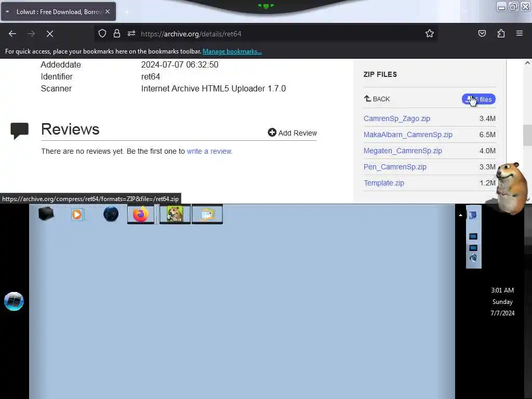Open the dark globe taskbar icon
Image resolution: width=532 pixels, height=399 pixels.
pos(111,214)
